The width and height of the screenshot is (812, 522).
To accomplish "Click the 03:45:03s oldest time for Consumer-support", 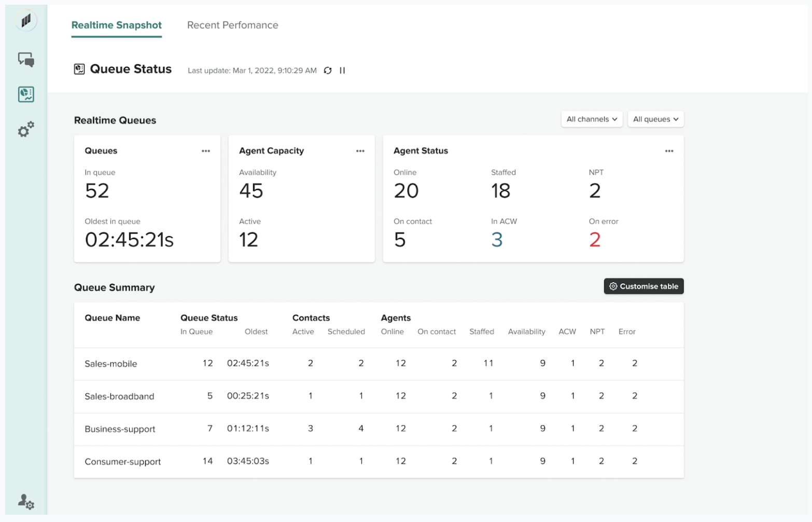I will (248, 461).
